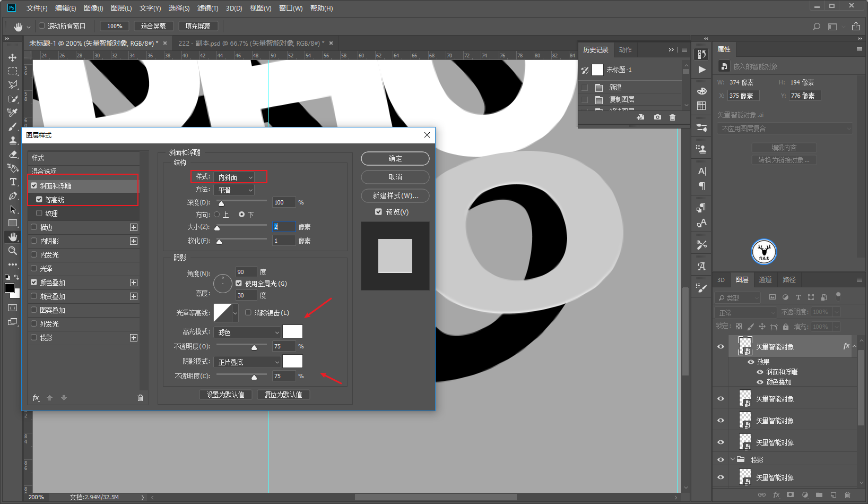Viewport: 868px width, 504px height.
Task: Click the fx button in Layer Style dialog
Action: [x=36, y=398]
